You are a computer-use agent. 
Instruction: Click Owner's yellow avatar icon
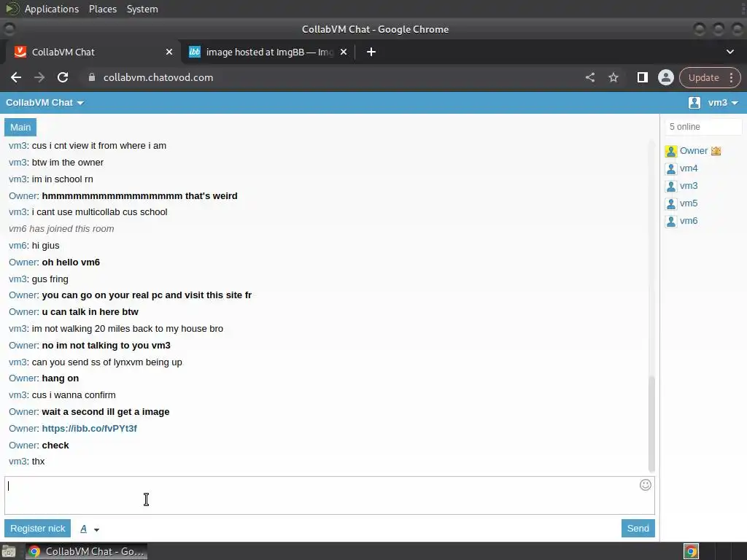pos(671,152)
